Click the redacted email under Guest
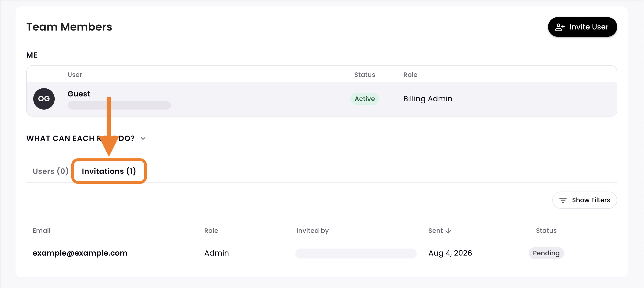 pos(119,105)
